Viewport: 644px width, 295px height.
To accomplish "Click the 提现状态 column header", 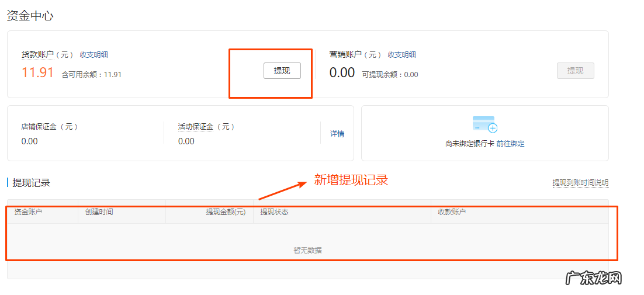I will [274, 212].
